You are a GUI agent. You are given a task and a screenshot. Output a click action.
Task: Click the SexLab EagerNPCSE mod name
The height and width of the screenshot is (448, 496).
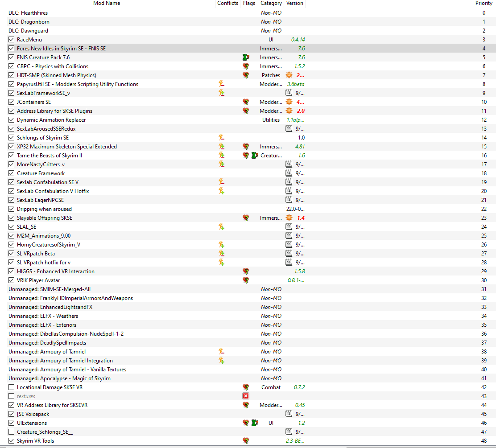click(41, 200)
